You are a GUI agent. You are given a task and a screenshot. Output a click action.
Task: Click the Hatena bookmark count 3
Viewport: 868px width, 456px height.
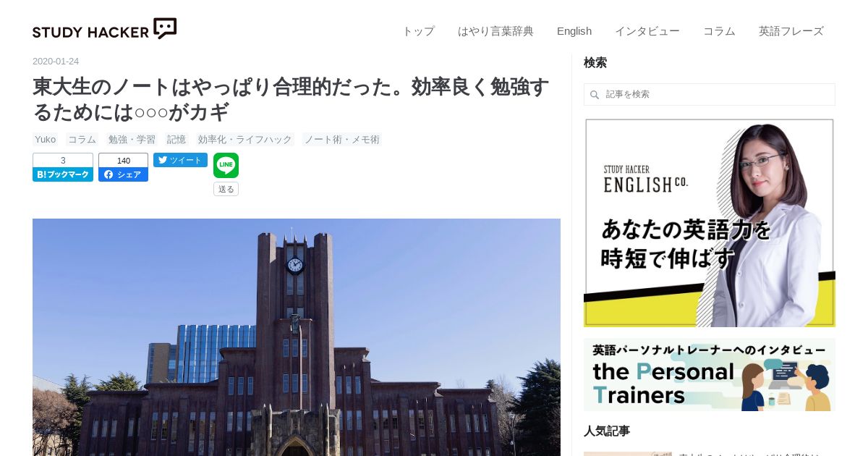point(63,161)
